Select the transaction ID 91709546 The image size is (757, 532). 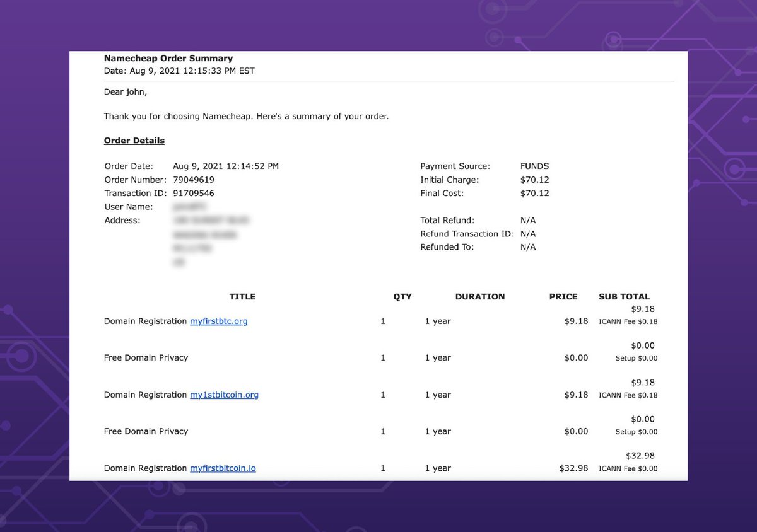point(194,194)
